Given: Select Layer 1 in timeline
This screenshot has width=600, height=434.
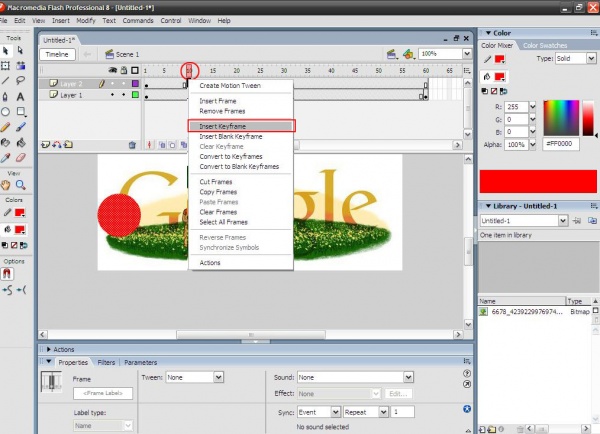Looking at the screenshot, I should tap(71, 95).
